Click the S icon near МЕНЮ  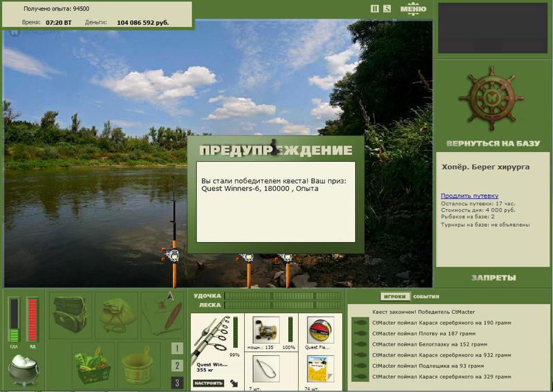point(387,8)
